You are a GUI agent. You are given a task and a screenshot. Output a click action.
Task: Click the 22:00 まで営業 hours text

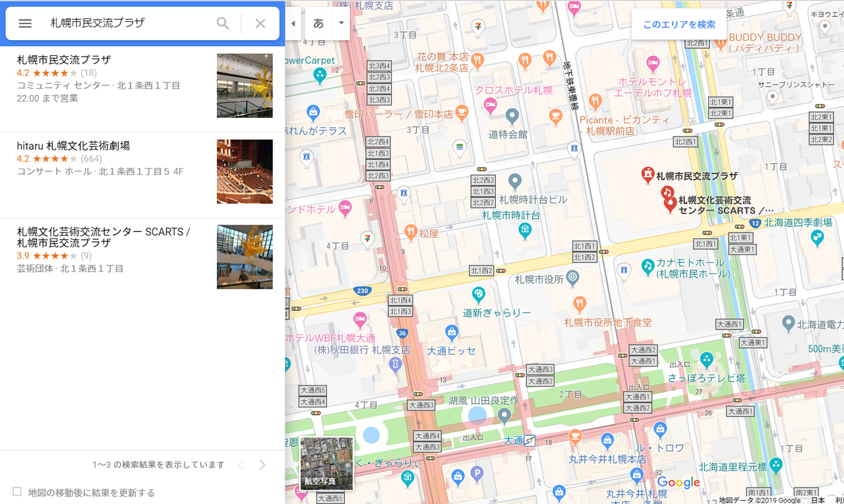pyautogui.click(x=47, y=98)
